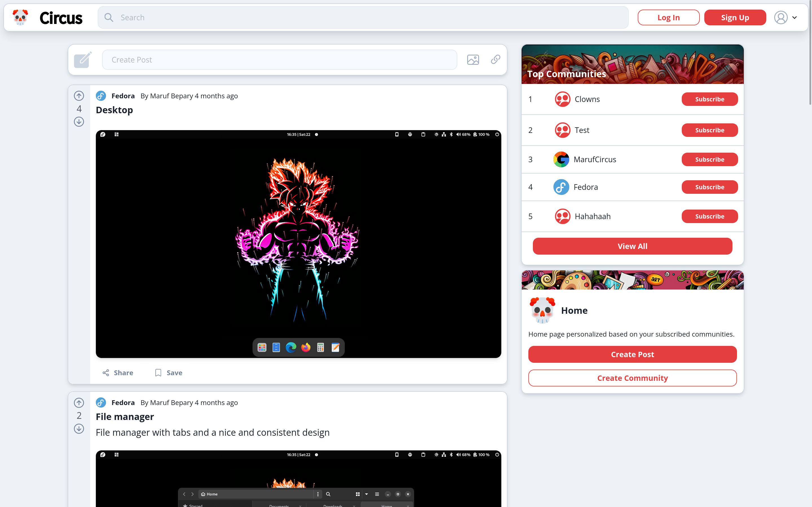Upvote the Desktop post
Screen dimensions: 812x507
point(79,96)
